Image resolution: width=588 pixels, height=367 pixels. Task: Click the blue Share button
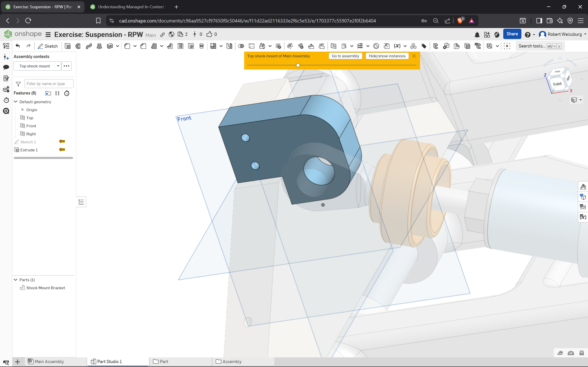[x=512, y=34]
